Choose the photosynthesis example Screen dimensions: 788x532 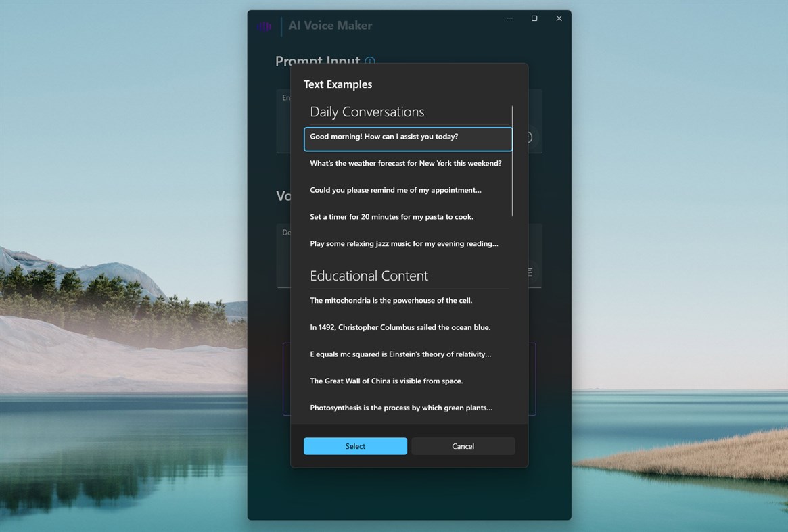[401, 408]
